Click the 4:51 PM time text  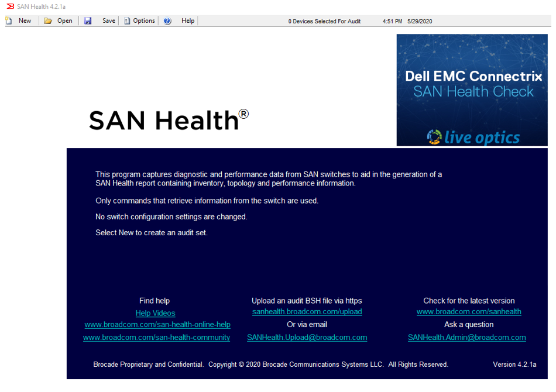click(392, 21)
